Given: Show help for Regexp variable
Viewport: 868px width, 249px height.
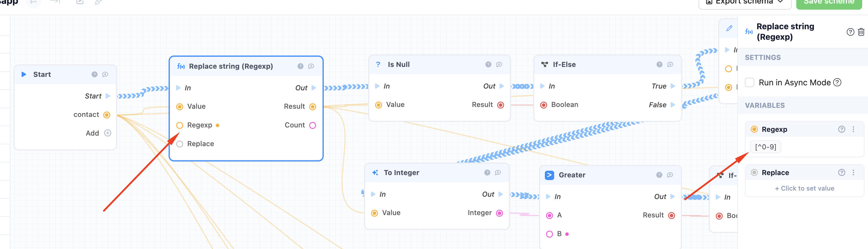Looking at the screenshot, I should click(841, 129).
